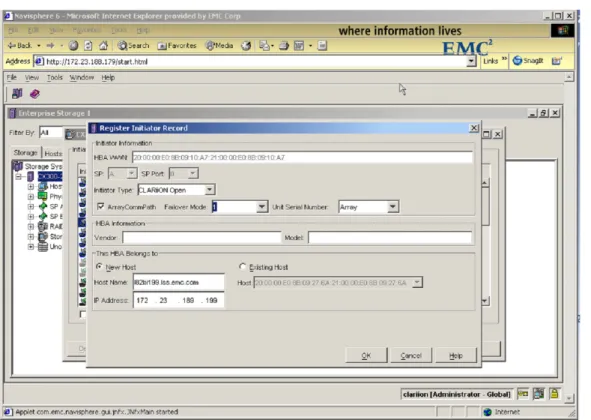Open the Favorites toolbar button
Image resolution: width=591 pixels, height=420 pixels.
click(x=177, y=46)
